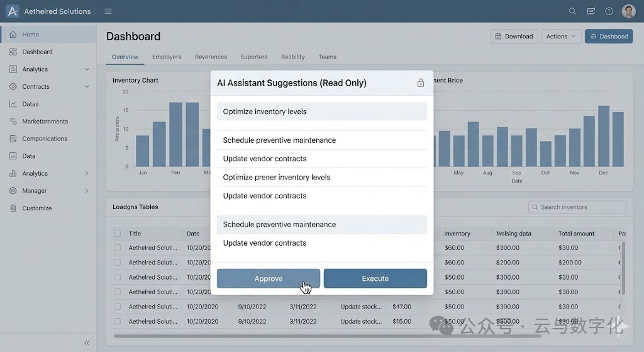Click the Title column header
This screenshot has width=644, height=352.
(135, 234)
